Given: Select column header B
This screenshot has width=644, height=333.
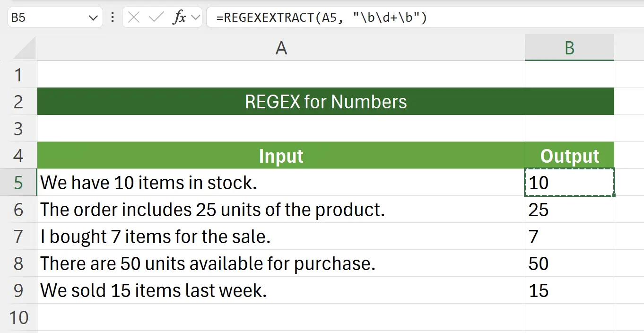Looking at the screenshot, I should click(x=569, y=48).
